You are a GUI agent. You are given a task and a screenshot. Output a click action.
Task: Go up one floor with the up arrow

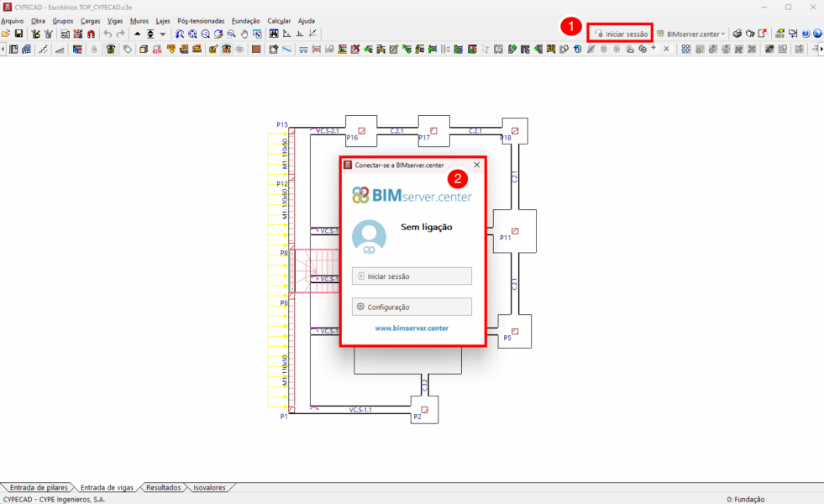point(138,34)
